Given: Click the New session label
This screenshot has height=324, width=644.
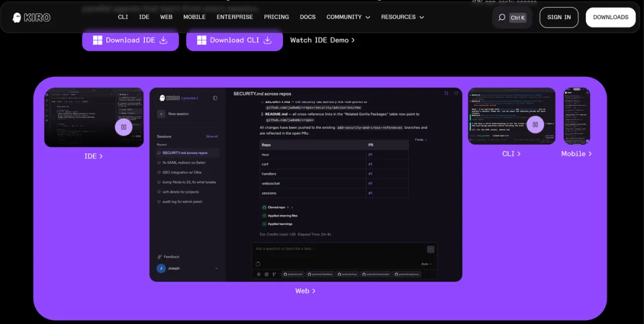Looking at the screenshot, I should tap(179, 114).
